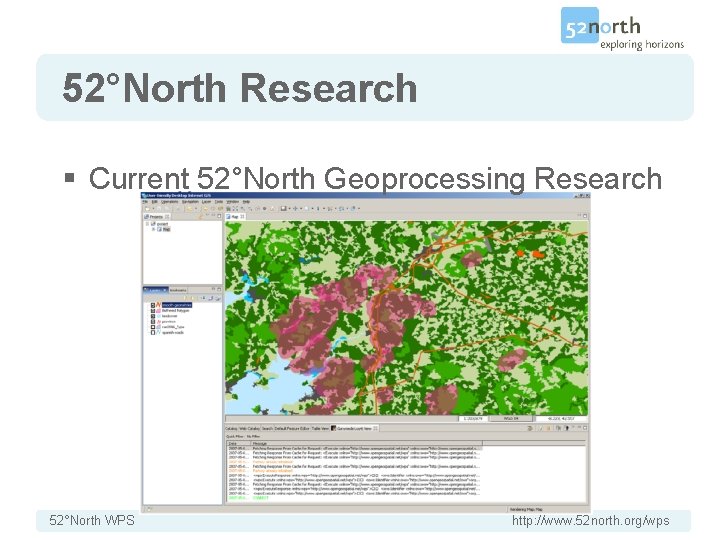This screenshot has width=720, height=540.
Task: Open the Table View tab
Action: pyautogui.click(x=320, y=428)
